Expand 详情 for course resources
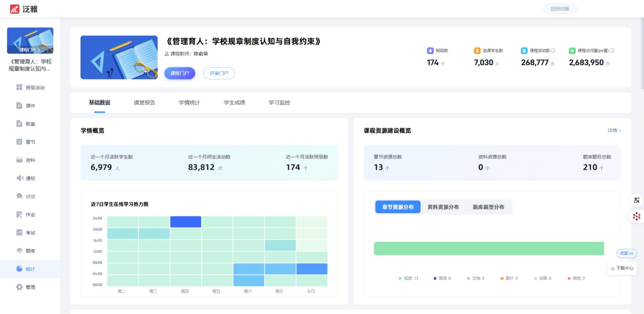Screen dimensions: 644x314 point(614,130)
